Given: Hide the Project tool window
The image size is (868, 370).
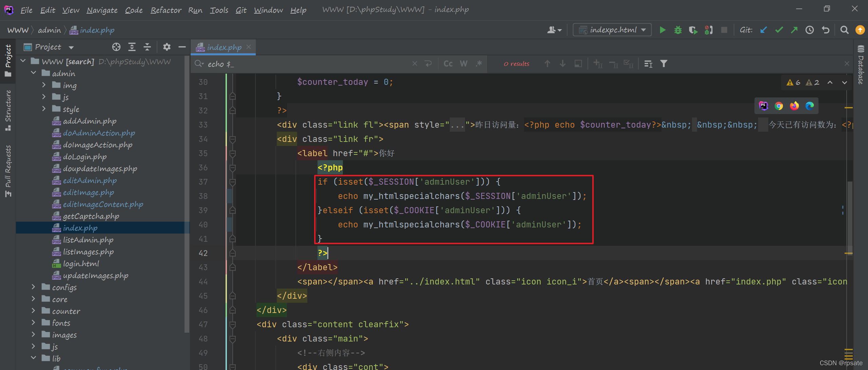Looking at the screenshot, I should (x=182, y=47).
